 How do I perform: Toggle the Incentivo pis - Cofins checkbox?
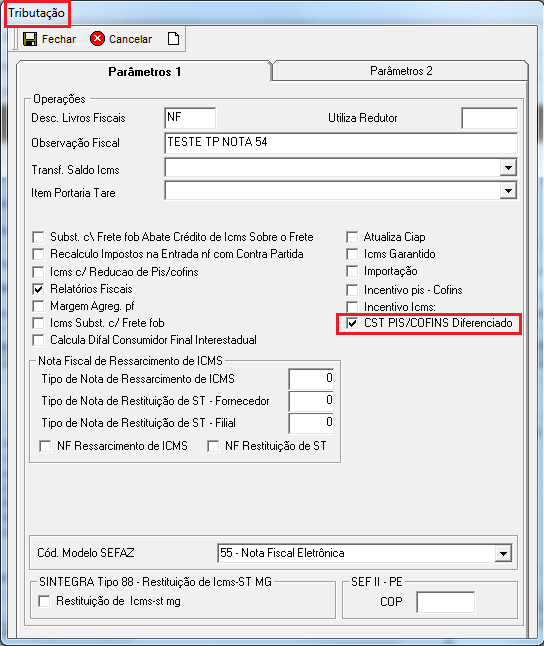(352, 290)
